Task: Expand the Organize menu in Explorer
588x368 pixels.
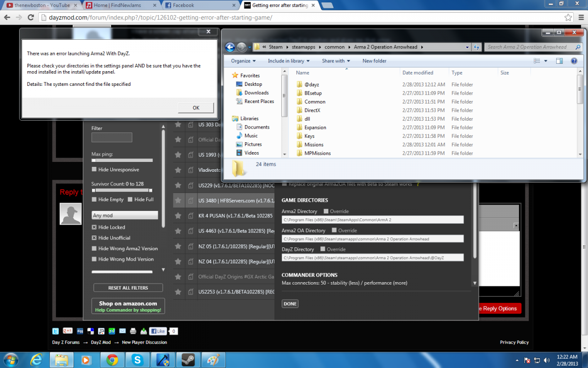Action: [244, 61]
